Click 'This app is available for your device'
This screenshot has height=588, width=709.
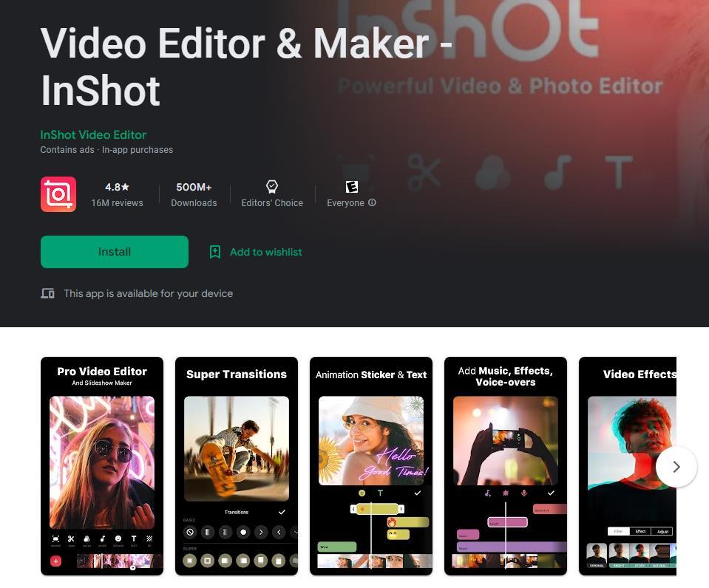pyautogui.click(x=149, y=293)
